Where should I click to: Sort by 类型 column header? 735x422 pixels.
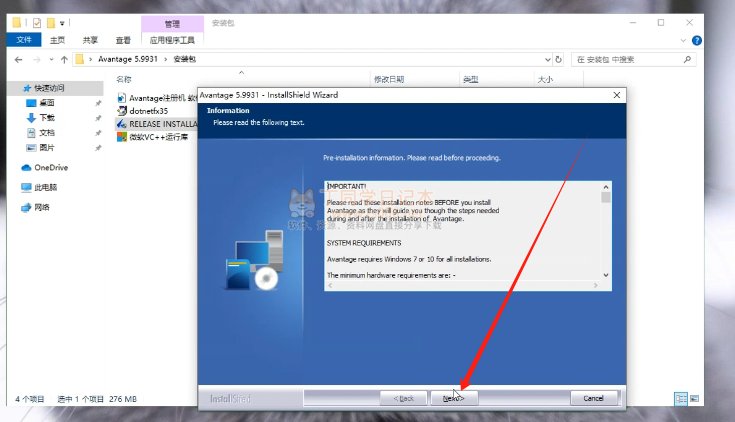pos(471,79)
